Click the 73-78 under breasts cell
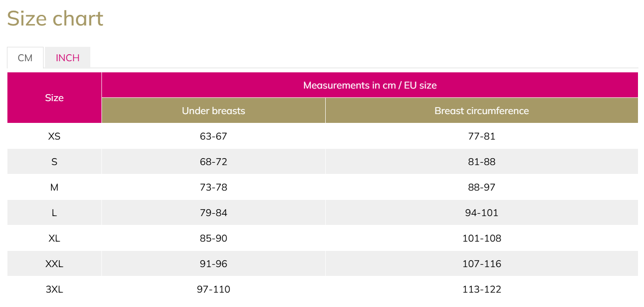The height and width of the screenshot is (307, 644). pyautogui.click(x=214, y=187)
